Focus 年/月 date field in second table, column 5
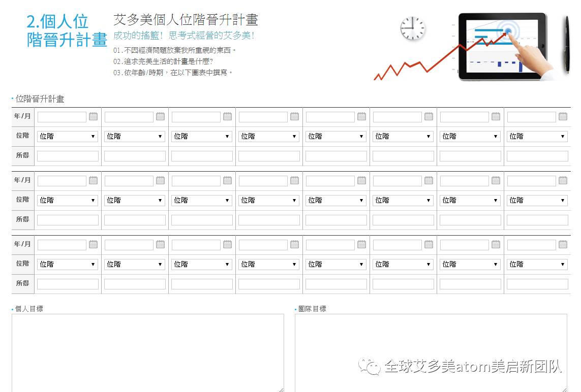 pyautogui.click(x=330, y=181)
